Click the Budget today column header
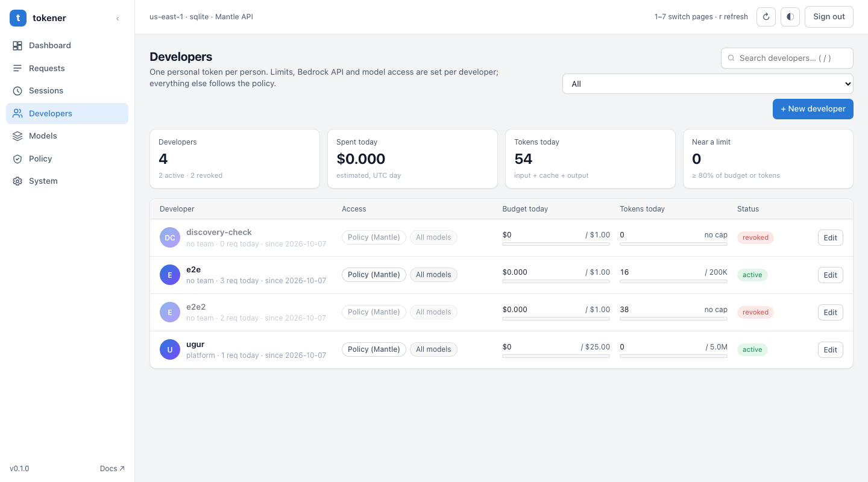 (x=525, y=209)
